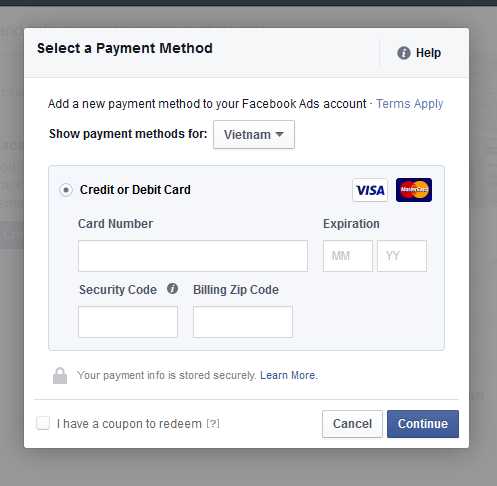Enable the coupon to redeem checkbox

[x=43, y=423]
